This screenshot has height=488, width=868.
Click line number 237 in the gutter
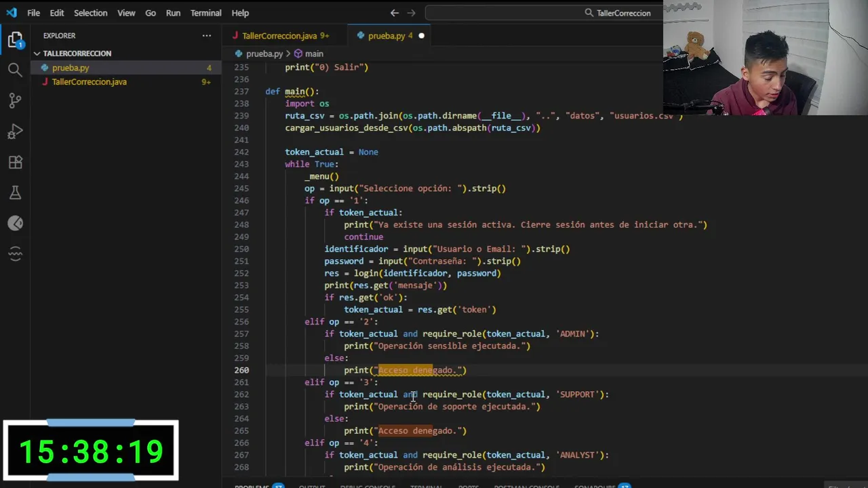point(241,91)
